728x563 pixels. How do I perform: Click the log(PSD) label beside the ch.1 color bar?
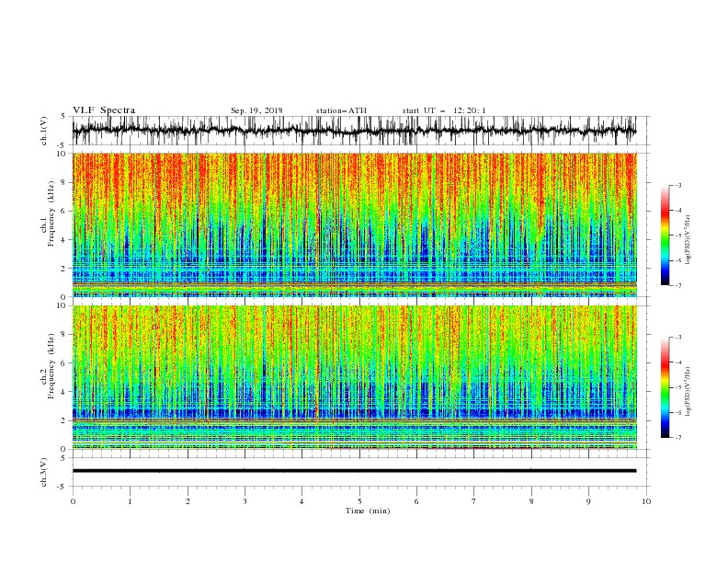click(688, 240)
